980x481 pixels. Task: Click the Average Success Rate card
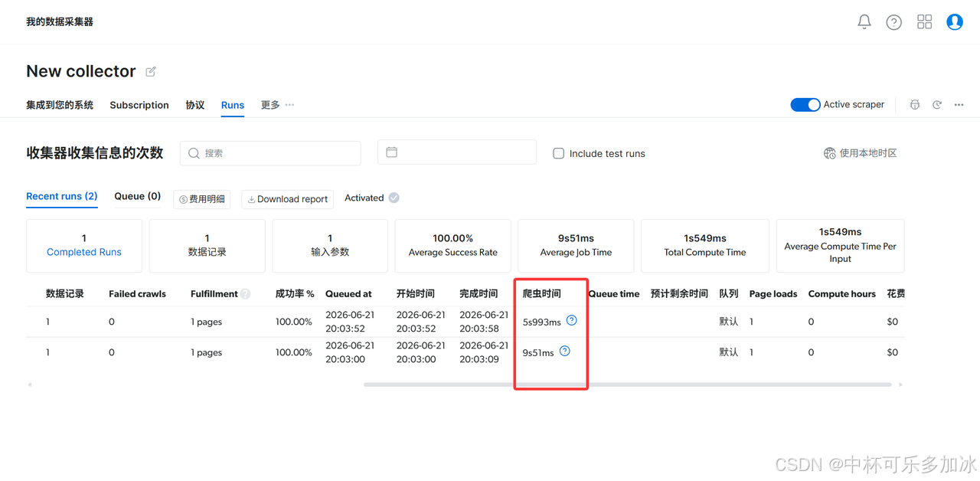click(x=453, y=246)
